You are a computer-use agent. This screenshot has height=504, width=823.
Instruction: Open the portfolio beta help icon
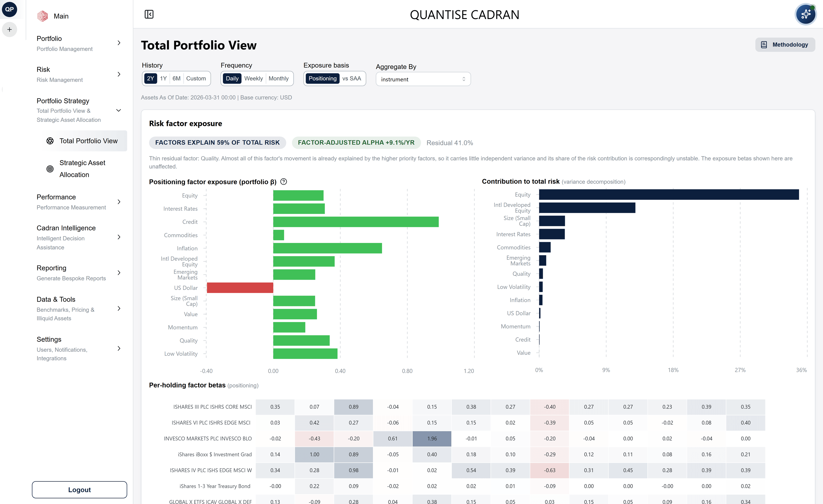coord(284,182)
